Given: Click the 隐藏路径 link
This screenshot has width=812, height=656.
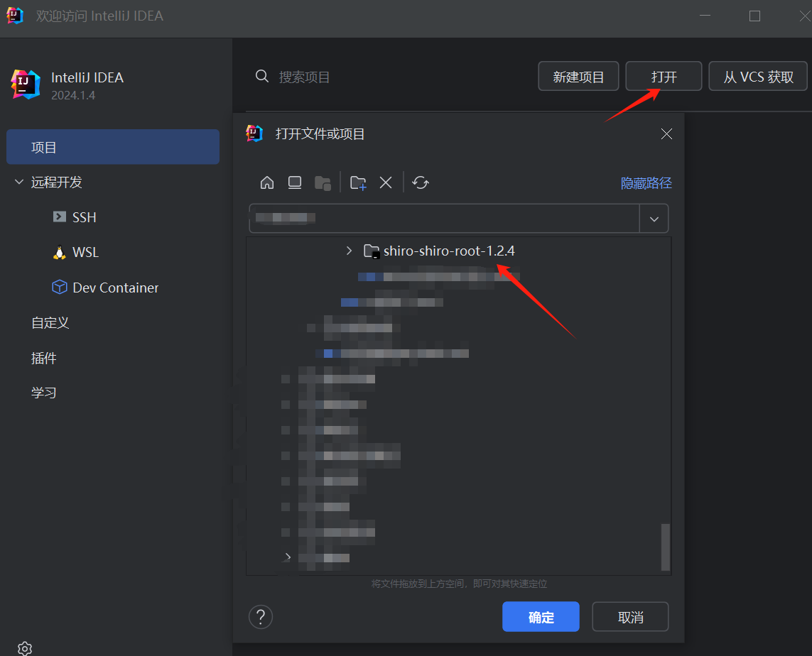Looking at the screenshot, I should [x=646, y=183].
